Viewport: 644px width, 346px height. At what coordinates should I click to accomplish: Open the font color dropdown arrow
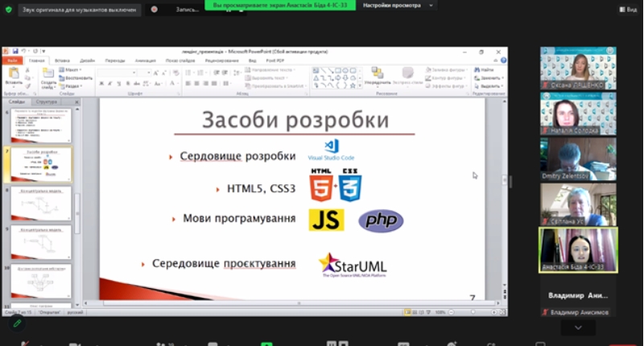click(178, 84)
